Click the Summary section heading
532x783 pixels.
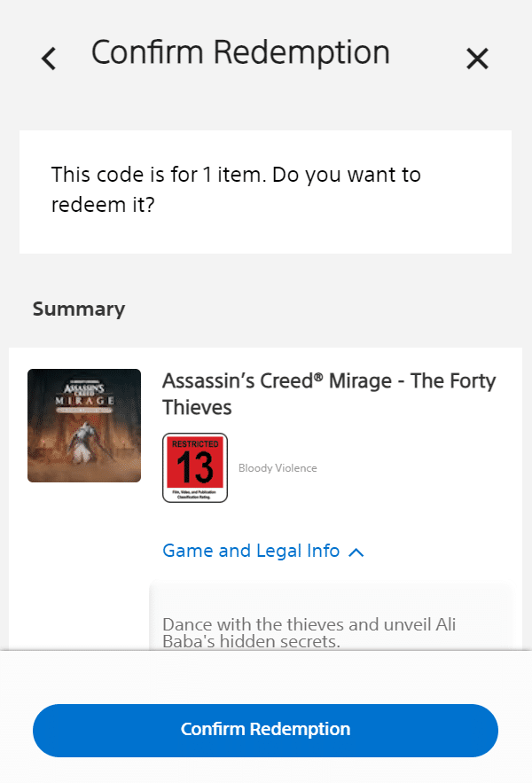[x=79, y=309]
